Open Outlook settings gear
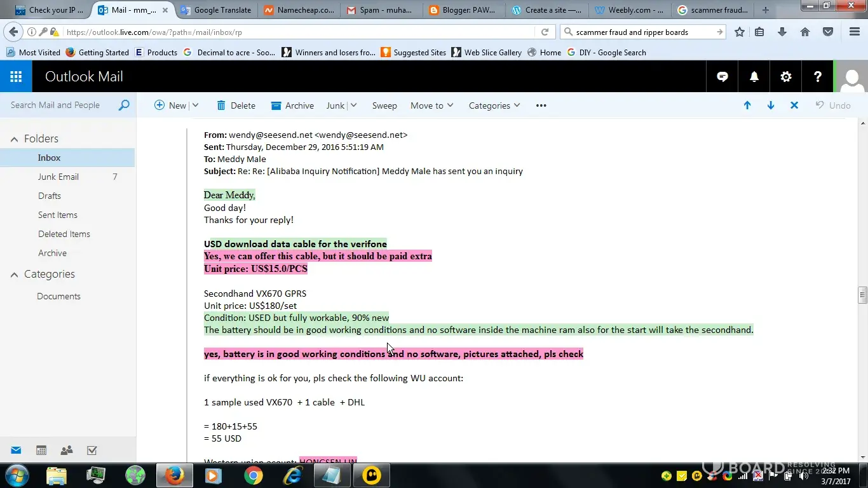The height and width of the screenshot is (488, 868). 786,77
